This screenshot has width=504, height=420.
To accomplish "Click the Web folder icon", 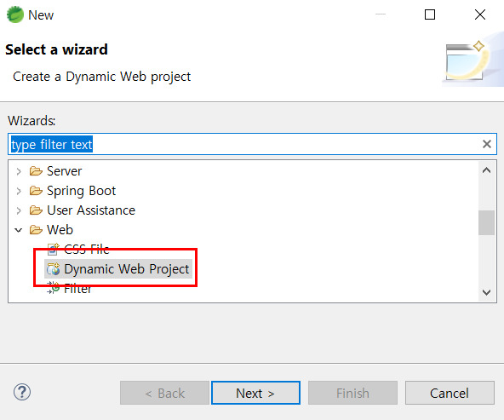I will (x=36, y=230).
